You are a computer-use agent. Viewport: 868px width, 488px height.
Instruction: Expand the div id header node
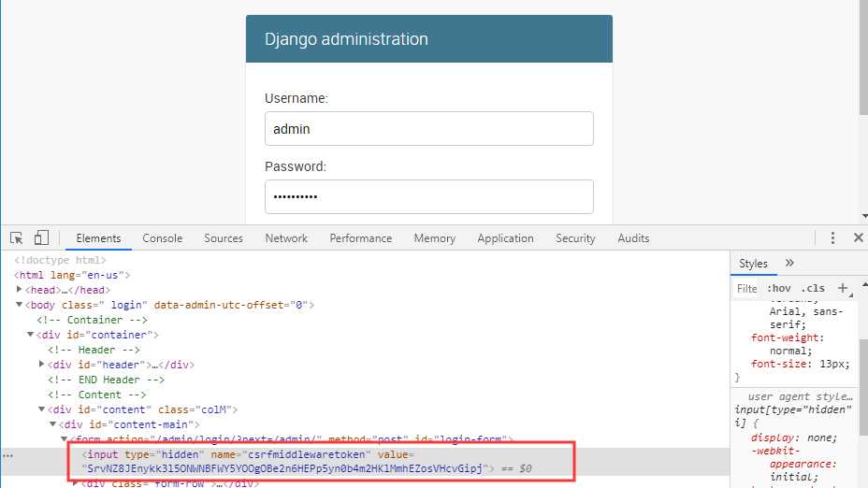tap(41, 364)
